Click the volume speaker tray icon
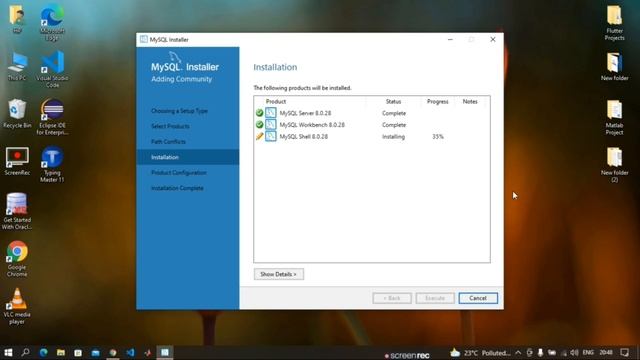The height and width of the screenshot is (360, 640). pyautogui.click(x=575, y=353)
